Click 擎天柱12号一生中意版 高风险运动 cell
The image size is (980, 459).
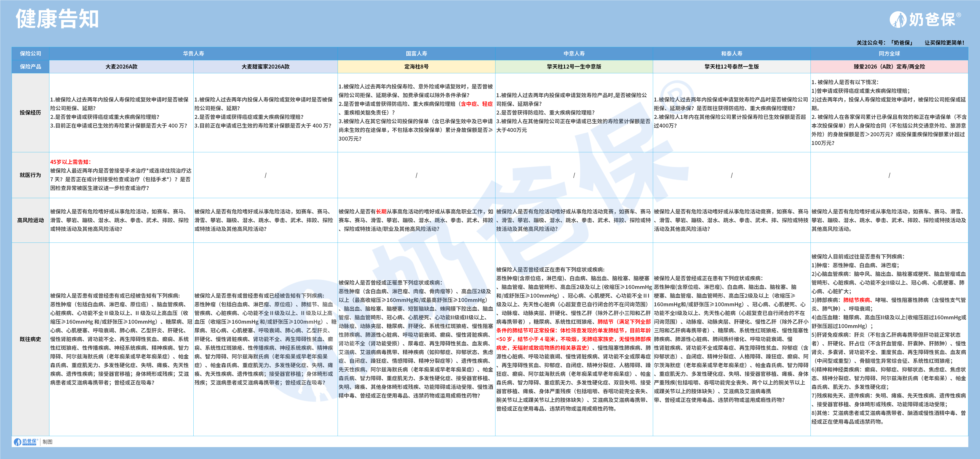pyautogui.click(x=574, y=220)
